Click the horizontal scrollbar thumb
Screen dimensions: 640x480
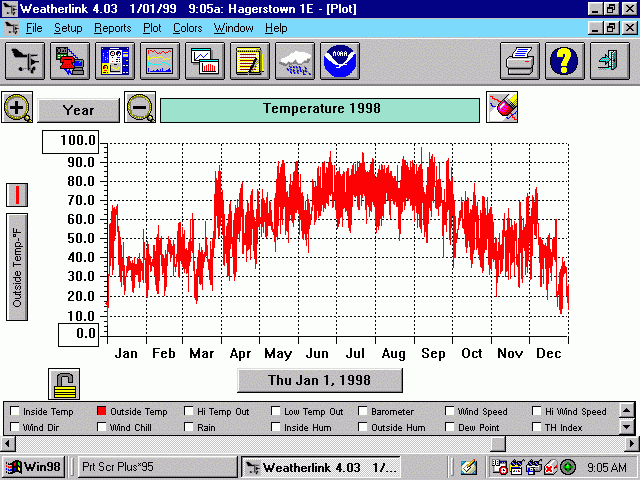(x=498, y=444)
